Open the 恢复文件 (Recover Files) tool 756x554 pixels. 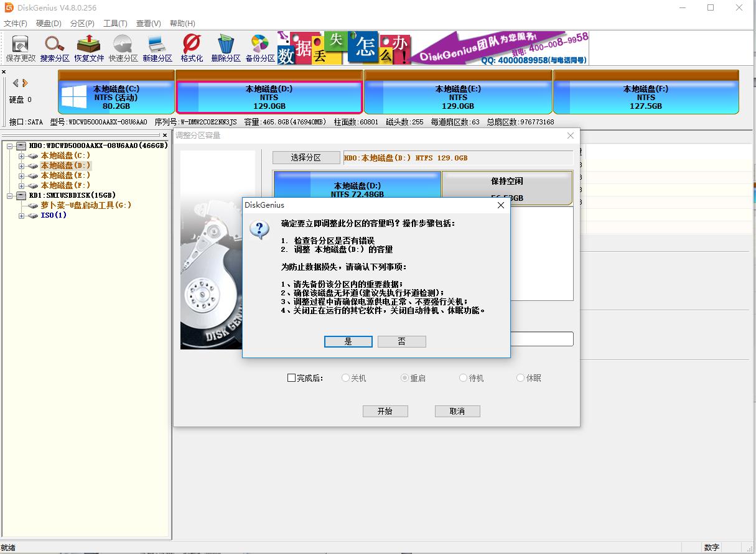point(88,48)
